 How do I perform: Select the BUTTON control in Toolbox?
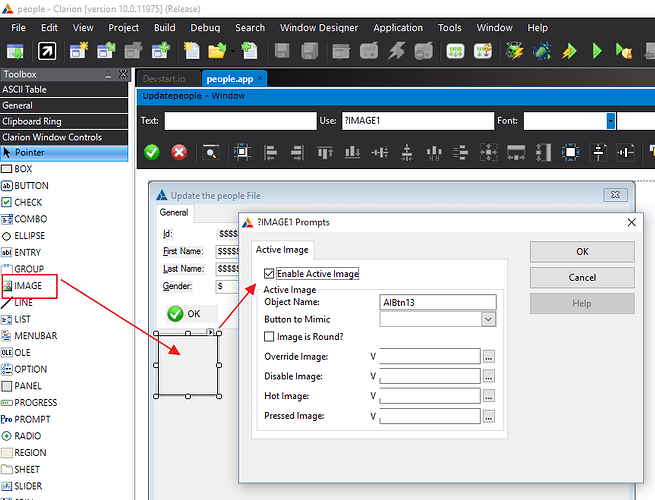coord(25,185)
